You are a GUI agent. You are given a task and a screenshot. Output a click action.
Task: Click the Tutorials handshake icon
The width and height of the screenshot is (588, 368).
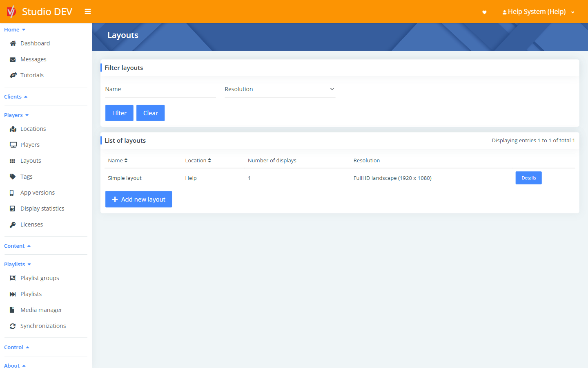tap(13, 75)
